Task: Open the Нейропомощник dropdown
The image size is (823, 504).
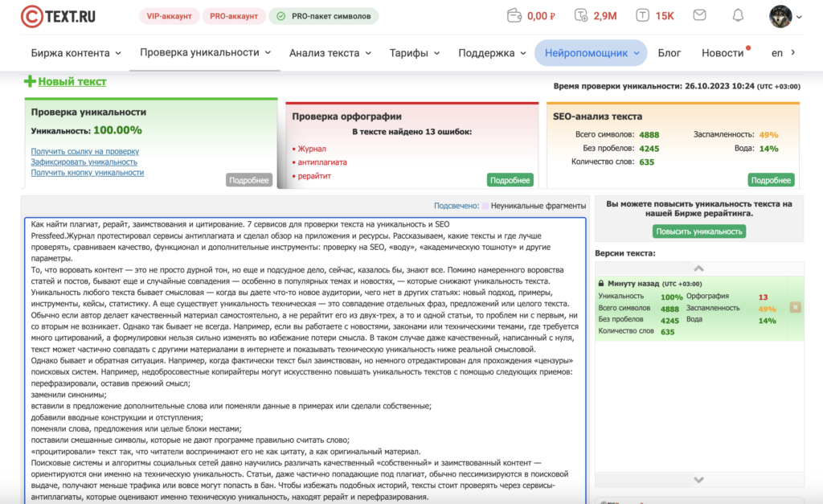Action: [x=591, y=53]
